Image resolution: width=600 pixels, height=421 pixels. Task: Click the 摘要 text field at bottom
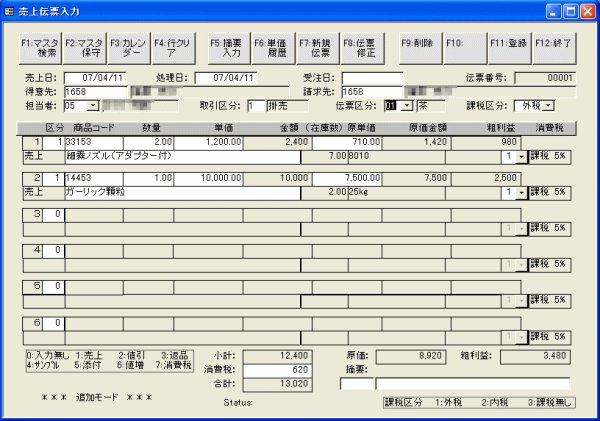click(x=472, y=383)
